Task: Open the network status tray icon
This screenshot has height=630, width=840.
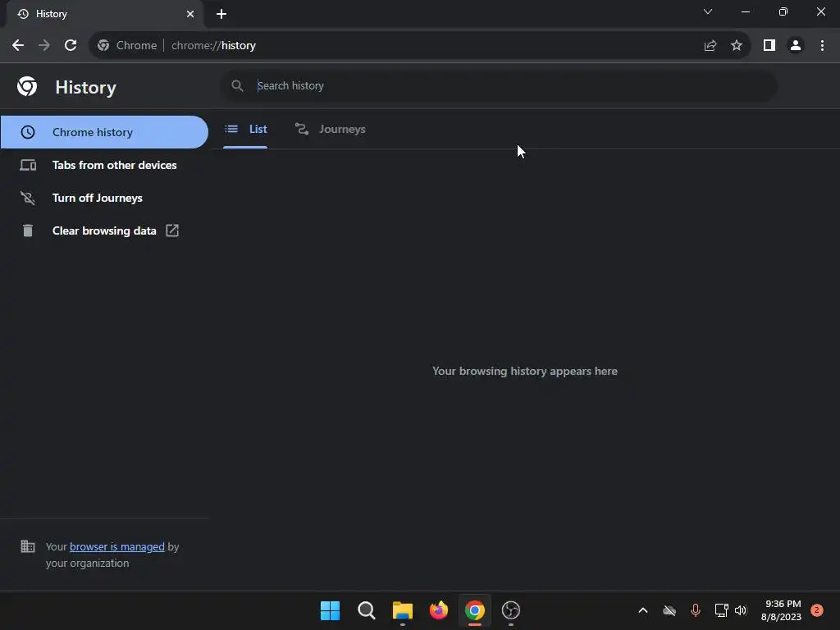Action: coord(721,610)
